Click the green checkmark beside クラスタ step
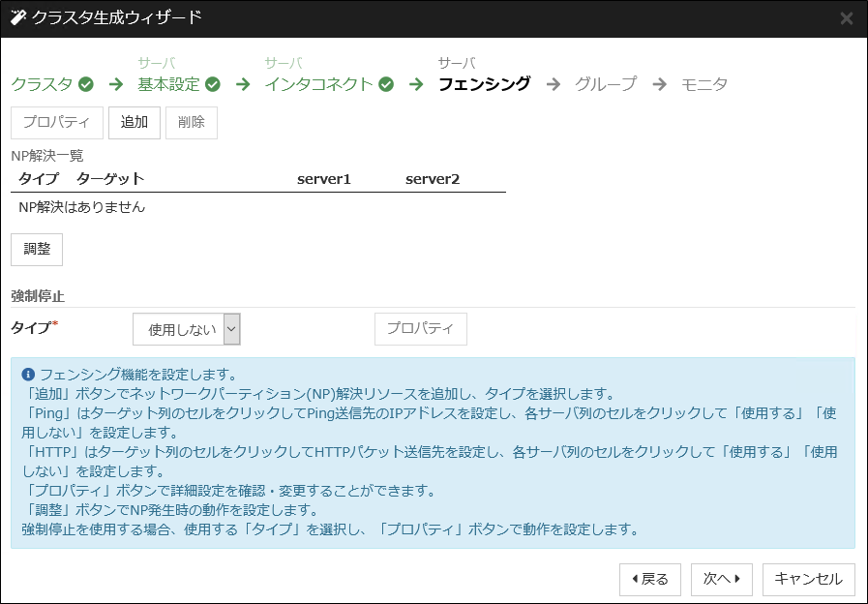The width and height of the screenshot is (868, 604). pyautogui.click(x=86, y=85)
